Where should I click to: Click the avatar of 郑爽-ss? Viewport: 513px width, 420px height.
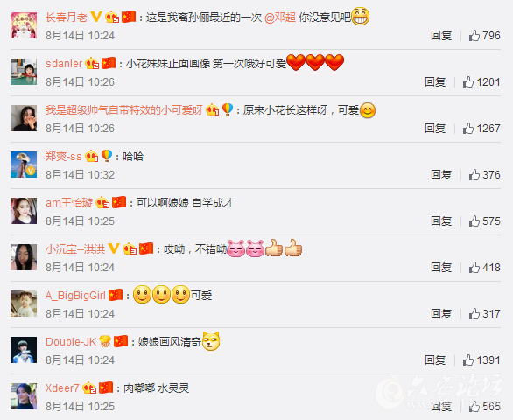click(24, 164)
